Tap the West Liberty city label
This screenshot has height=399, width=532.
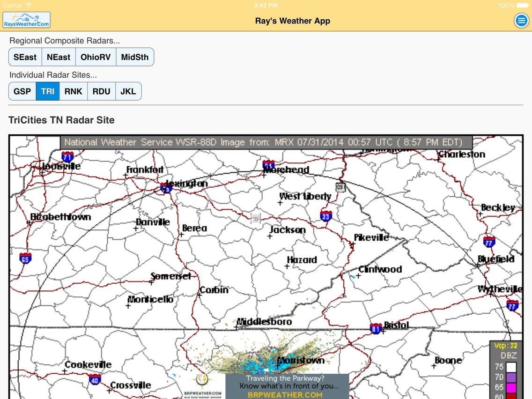(x=305, y=196)
